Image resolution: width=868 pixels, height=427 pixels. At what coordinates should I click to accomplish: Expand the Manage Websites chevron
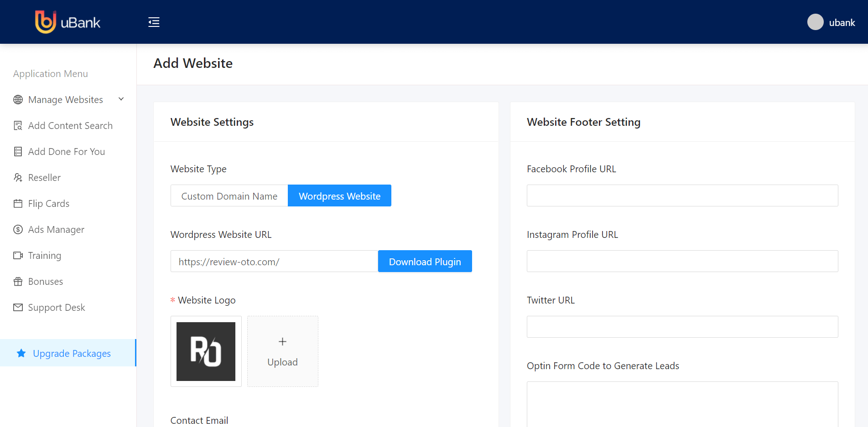tap(121, 99)
